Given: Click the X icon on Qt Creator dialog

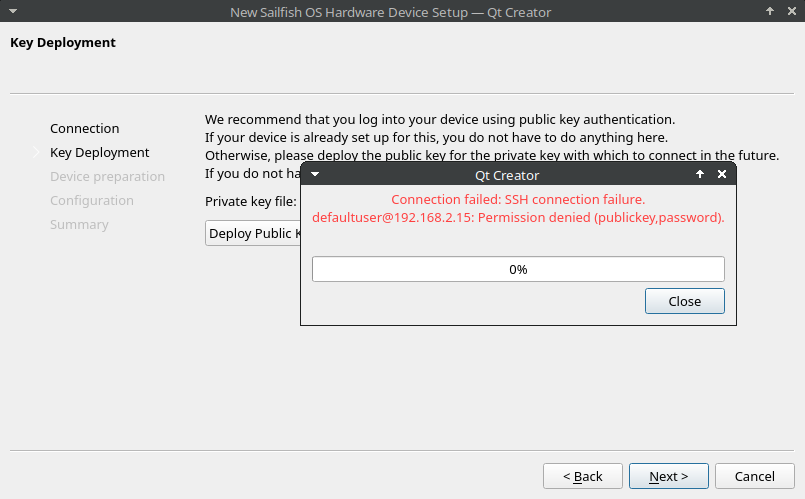Looking at the screenshot, I should [722, 175].
